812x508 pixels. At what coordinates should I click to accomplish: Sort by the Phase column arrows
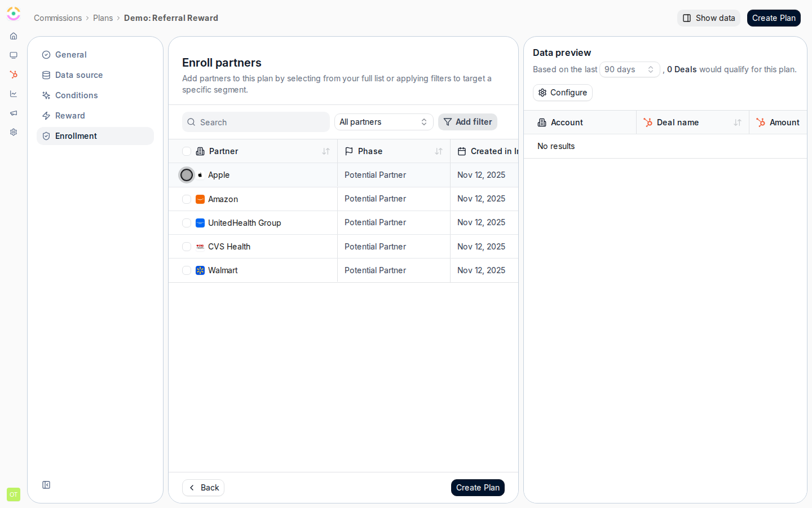click(439, 151)
